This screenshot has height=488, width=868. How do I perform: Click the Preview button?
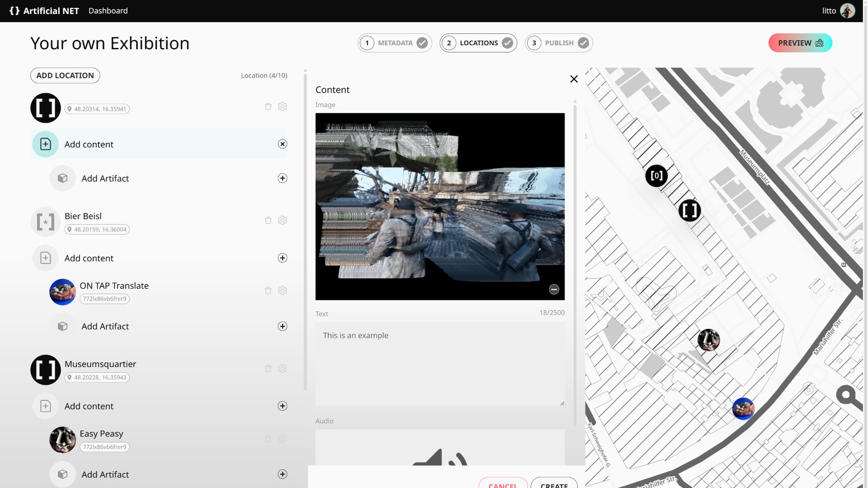pyautogui.click(x=800, y=43)
